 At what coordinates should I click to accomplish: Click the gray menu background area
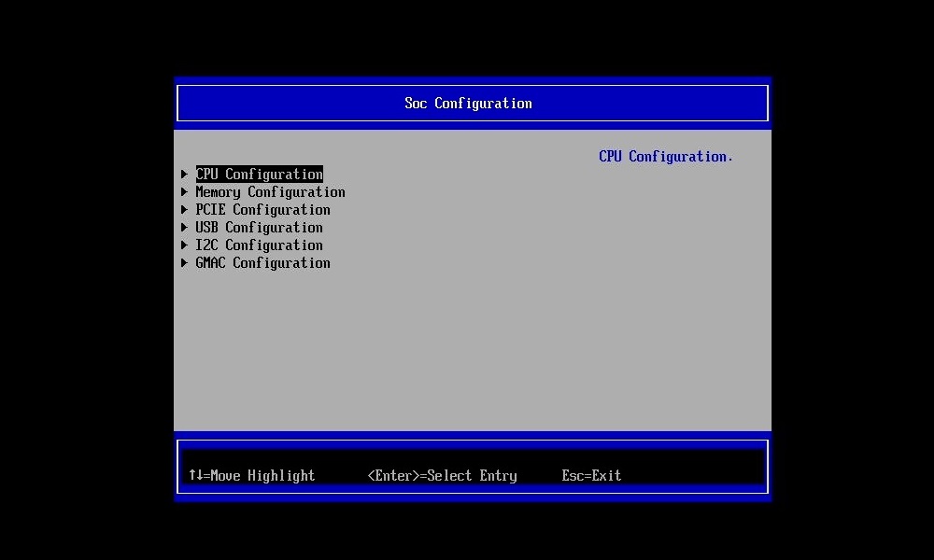pos(467,355)
